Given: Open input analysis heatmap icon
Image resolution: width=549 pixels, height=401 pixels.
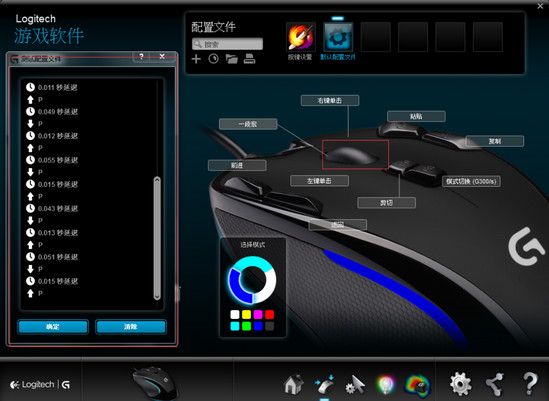Looking at the screenshot, I should [x=417, y=385].
